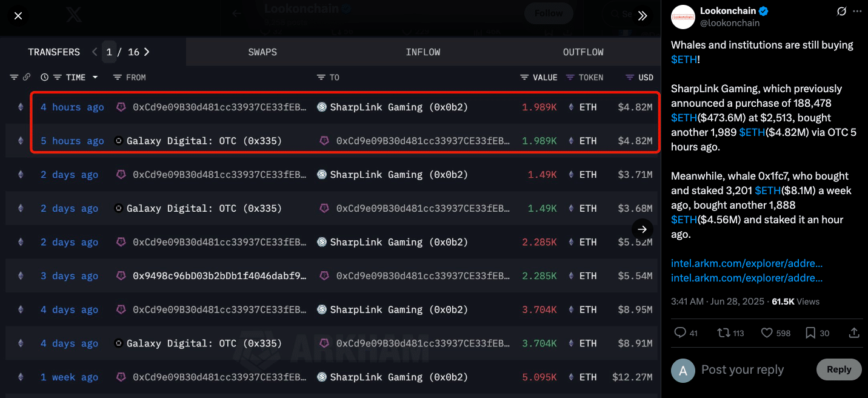Go to previous transfers page chevron
The height and width of the screenshot is (398, 868).
(95, 52)
